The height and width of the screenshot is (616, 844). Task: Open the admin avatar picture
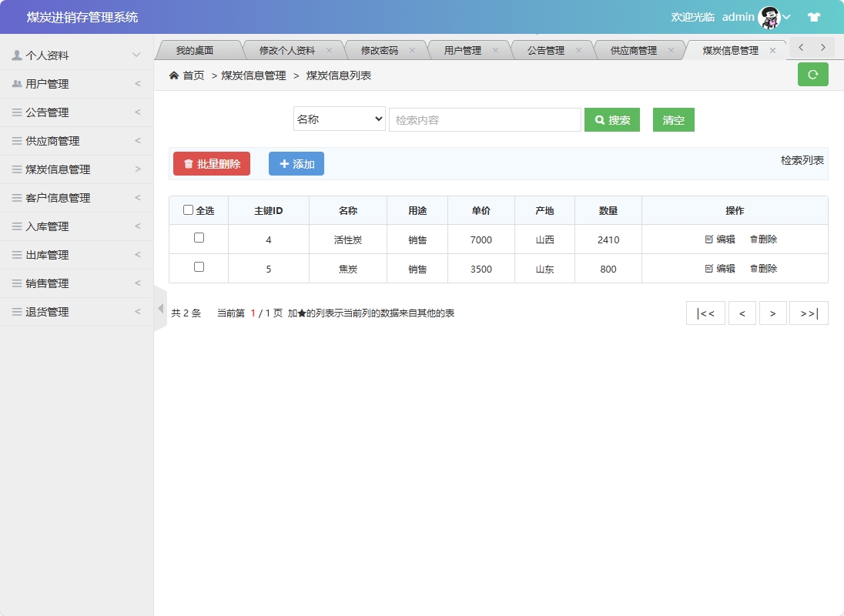click(x=769, y=16)
